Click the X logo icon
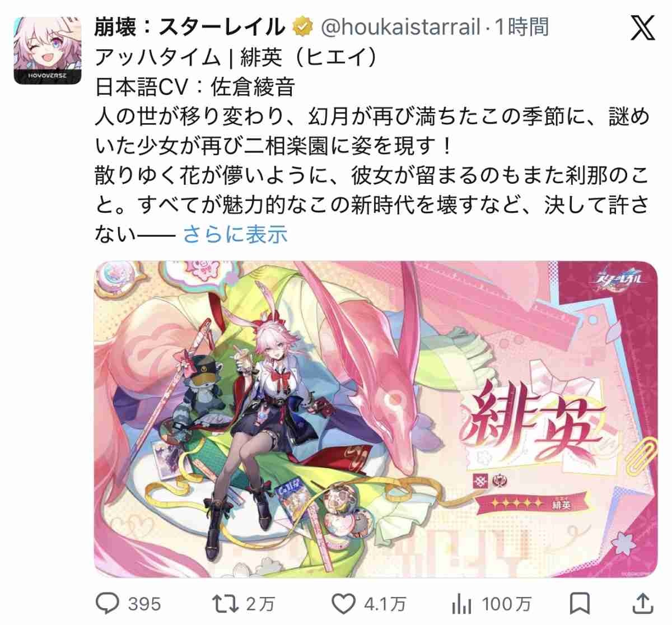The height and width of the screenshot is (625, 672). click(642, 27)
